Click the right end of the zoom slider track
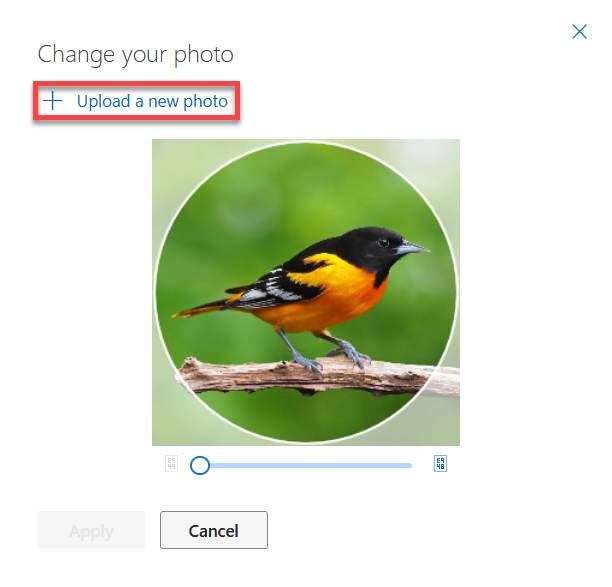The image size is (612, 587). [x=410, y=465]
